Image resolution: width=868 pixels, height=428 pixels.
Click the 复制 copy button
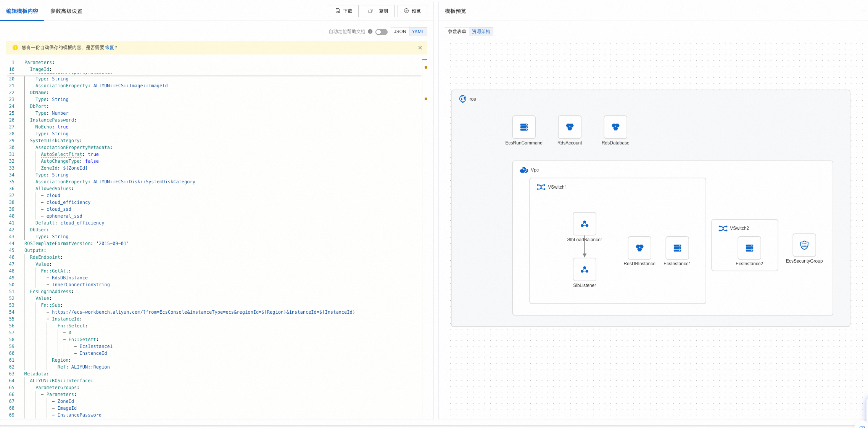point(378,11)
